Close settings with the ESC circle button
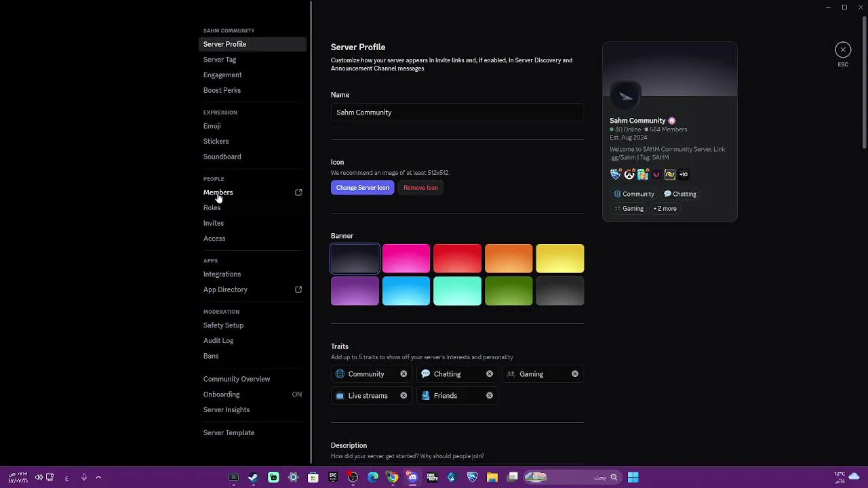The width and height of the screenshot is (868, 488). pyautogui.click(x=843, y=49)
